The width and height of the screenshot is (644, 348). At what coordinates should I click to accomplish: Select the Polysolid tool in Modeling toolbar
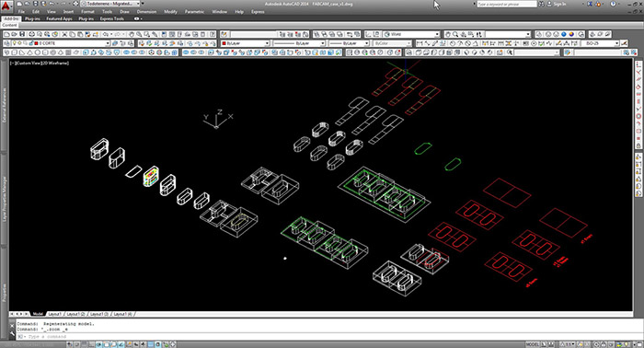(6, 52)
